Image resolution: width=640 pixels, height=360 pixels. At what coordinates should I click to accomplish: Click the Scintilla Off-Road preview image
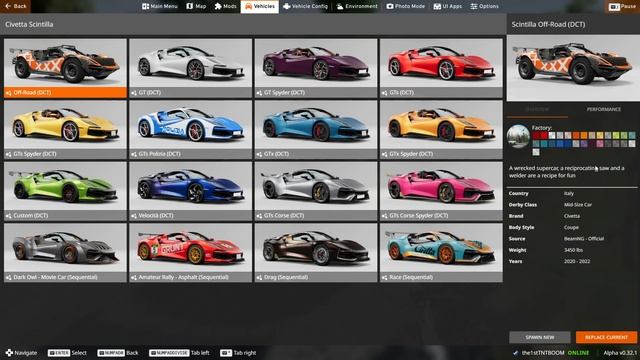[x=573, y=68]
